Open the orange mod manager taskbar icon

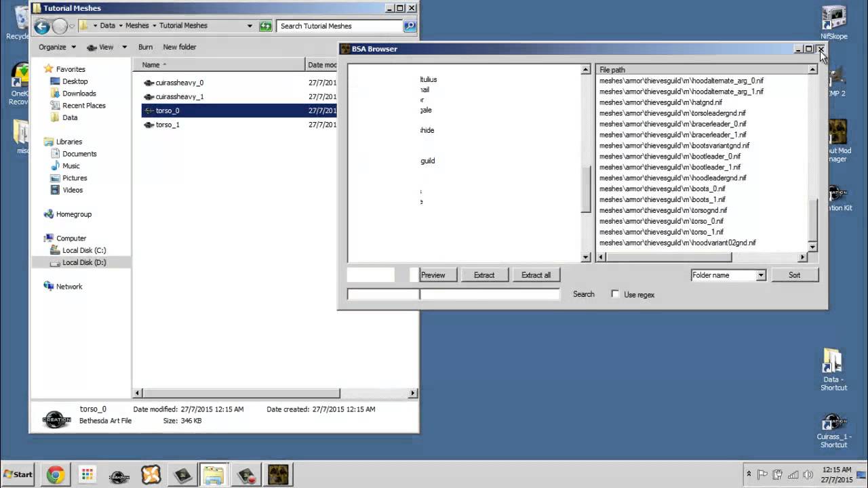tap(151, 474)
